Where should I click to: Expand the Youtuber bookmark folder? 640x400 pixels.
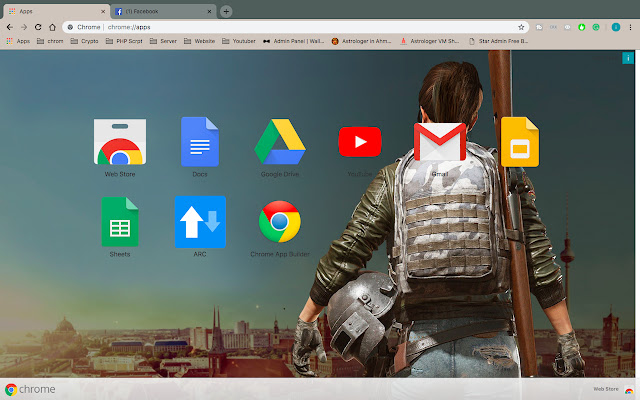tap(239, 41)
